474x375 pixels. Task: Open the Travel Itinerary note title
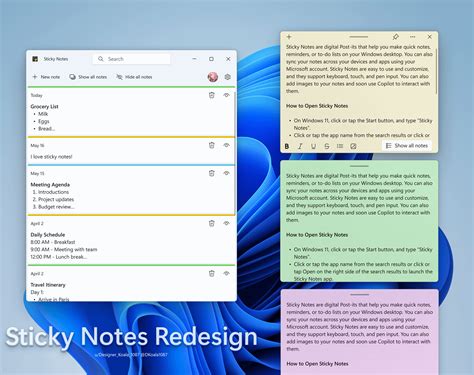tap(48, 285)
